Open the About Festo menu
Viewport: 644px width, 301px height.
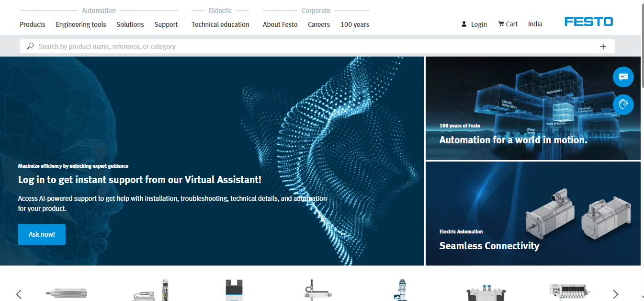[280, 24]
